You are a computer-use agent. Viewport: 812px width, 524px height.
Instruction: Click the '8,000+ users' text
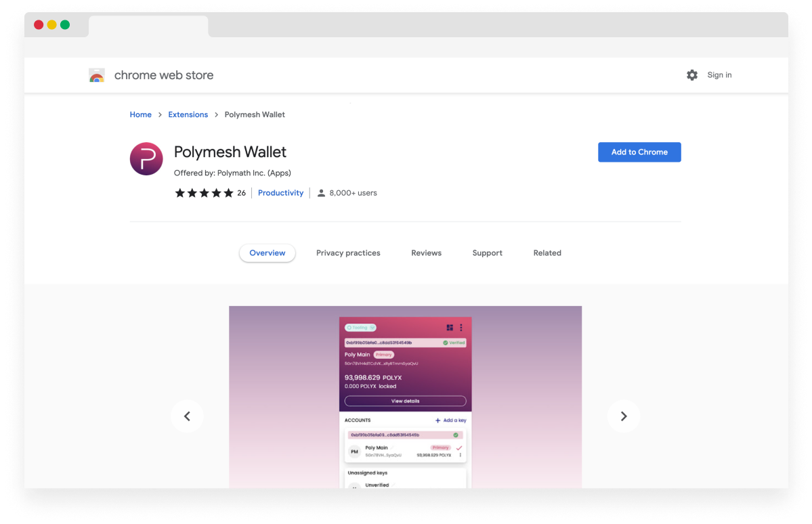[354, 193]
